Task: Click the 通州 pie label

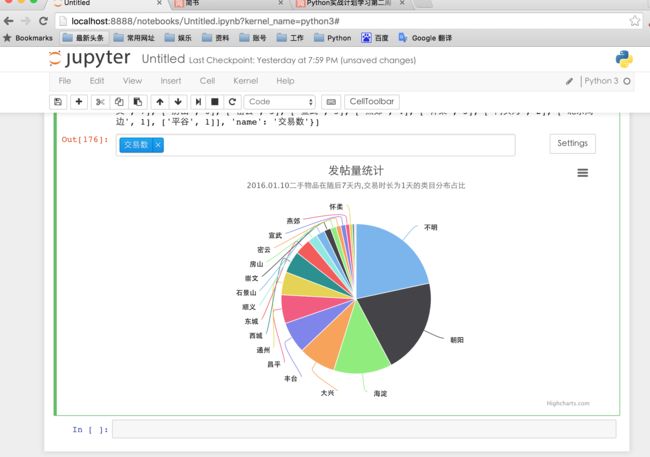Action: (263, 350)
